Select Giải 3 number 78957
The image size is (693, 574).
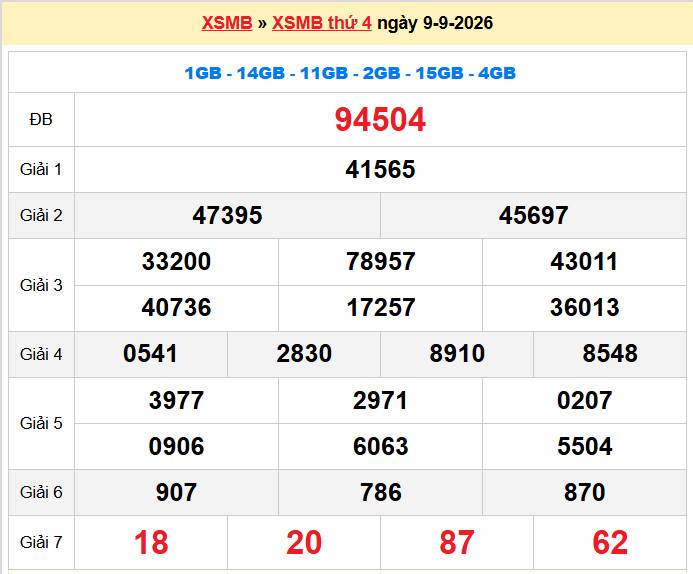tap(380, 262)
